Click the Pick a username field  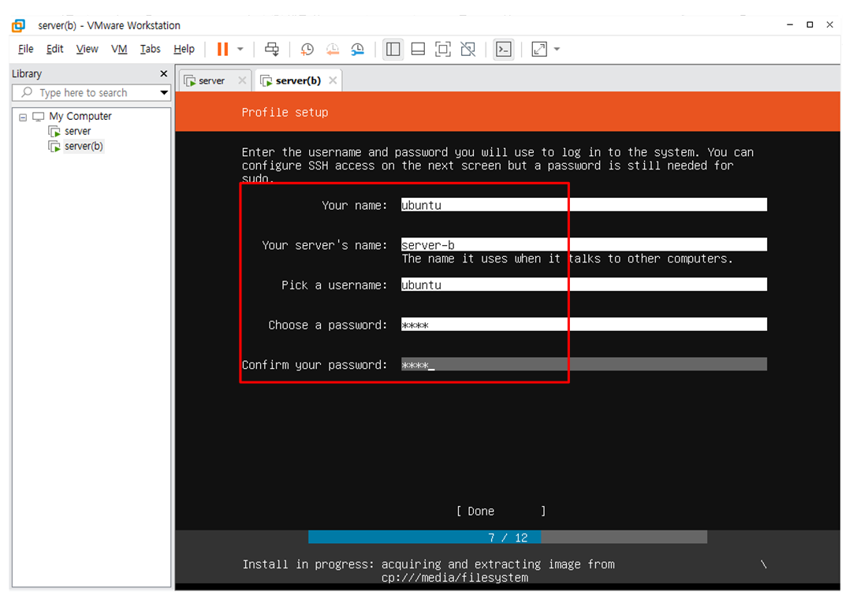tap(584, 285)
